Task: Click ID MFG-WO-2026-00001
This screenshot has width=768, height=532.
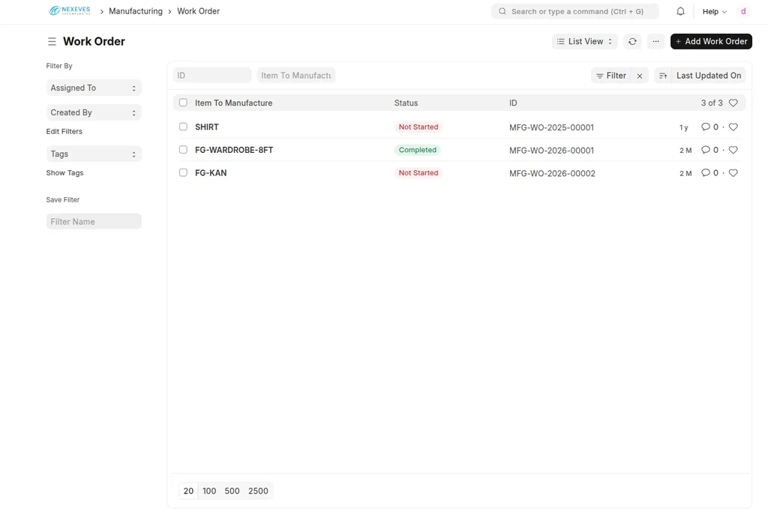Action: [x=551, y=151]
